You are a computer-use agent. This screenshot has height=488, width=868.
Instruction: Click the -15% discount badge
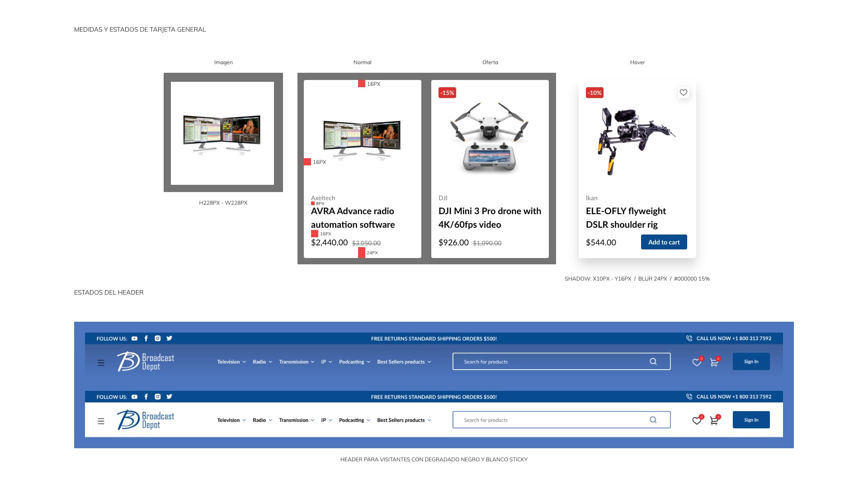tap(447, 93)
